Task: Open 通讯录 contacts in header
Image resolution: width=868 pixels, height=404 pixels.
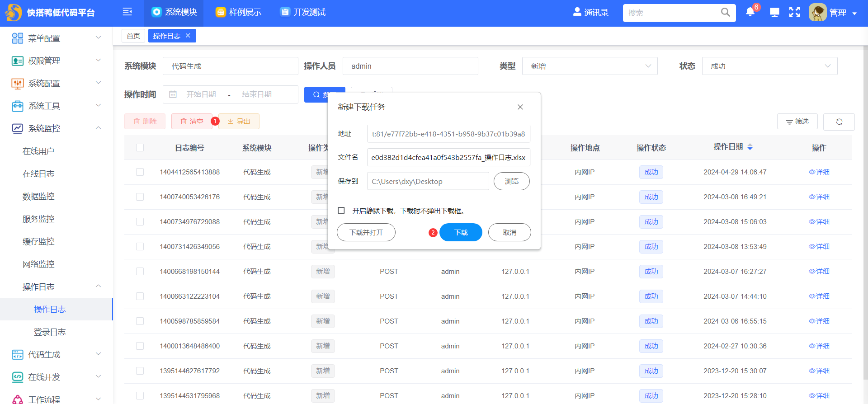Action: pos(591,13)
